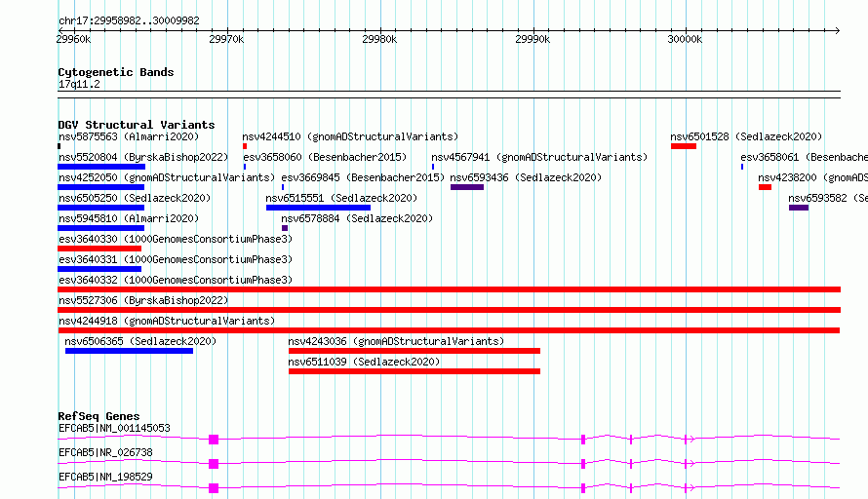Click the 30000k ruler tick label

pyautogui.click(x=685, y=39)
